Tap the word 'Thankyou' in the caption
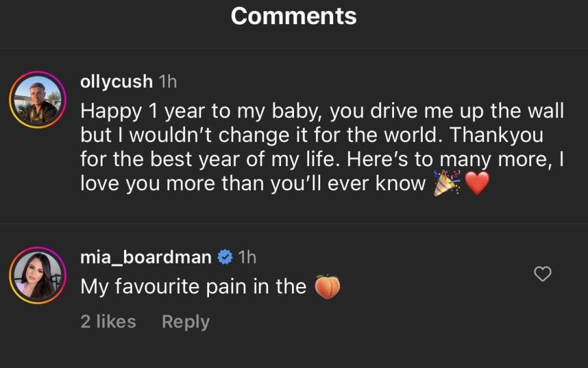The width and height of the screenshot is (588, 368). 497,135
